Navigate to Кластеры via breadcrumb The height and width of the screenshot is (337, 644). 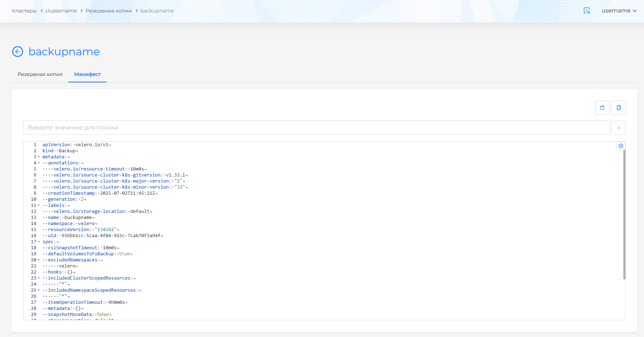pyautogui.click(x=24, y=11)
